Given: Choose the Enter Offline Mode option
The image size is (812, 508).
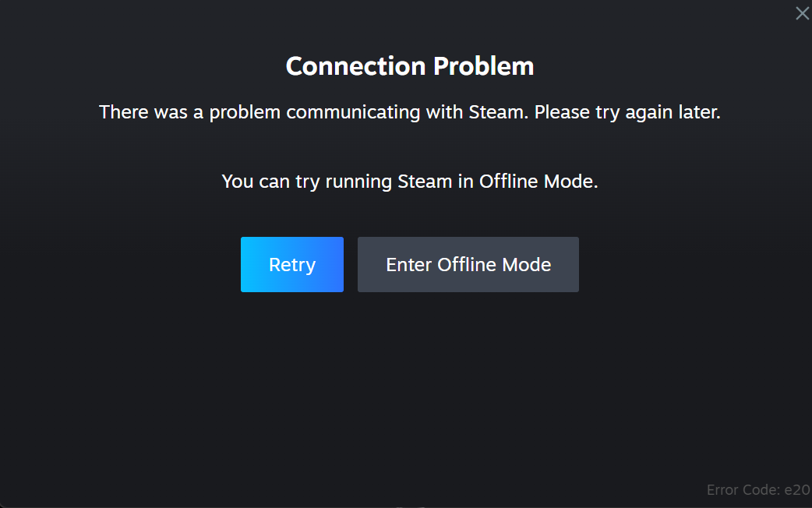Looking at the screenshot, I should click(468, 264).
